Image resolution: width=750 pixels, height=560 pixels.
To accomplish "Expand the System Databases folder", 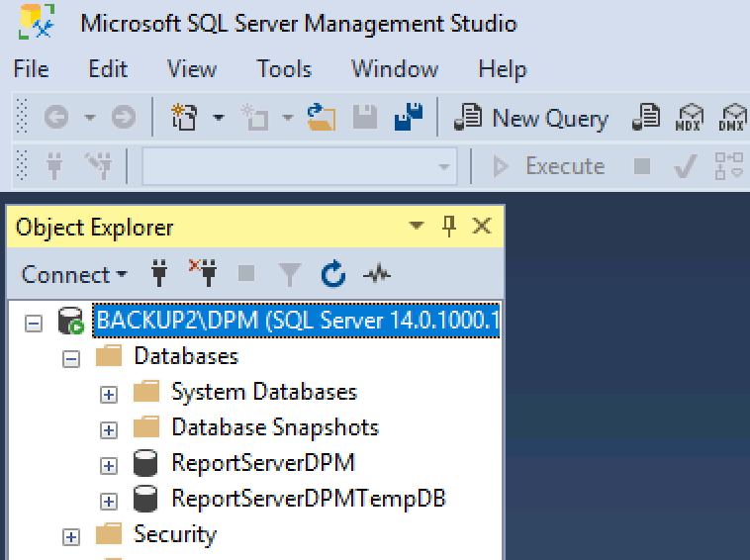I will tap(109, 395).
